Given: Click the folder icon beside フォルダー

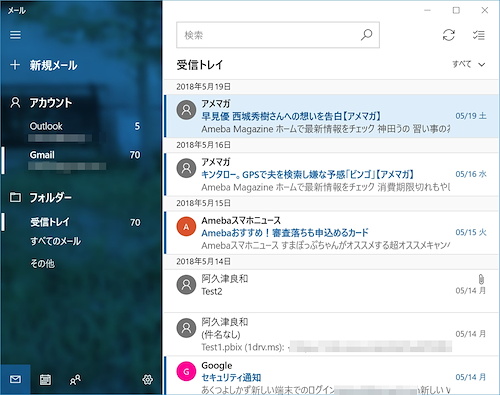Looking at the screenshot, I should point(15,197).
